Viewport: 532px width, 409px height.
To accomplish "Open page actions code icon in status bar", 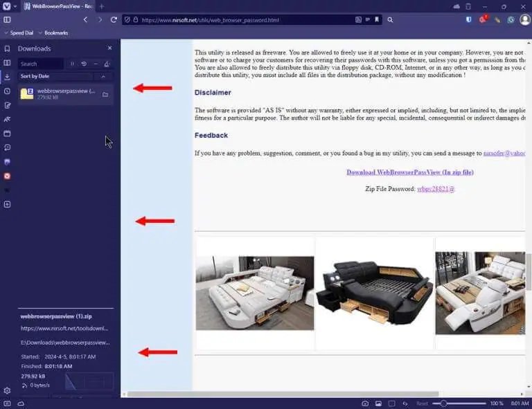I will (x=405, y=403).
